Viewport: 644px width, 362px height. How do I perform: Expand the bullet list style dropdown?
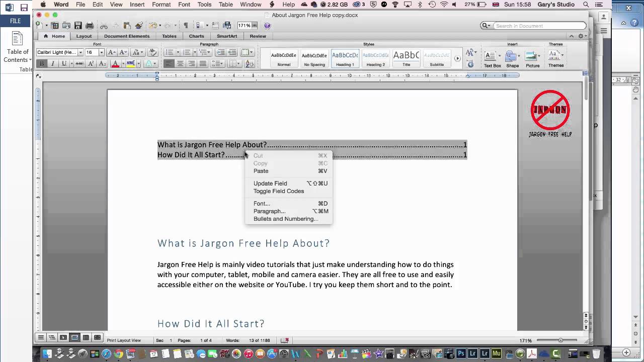pyautogui.click(x=177, y=52)
